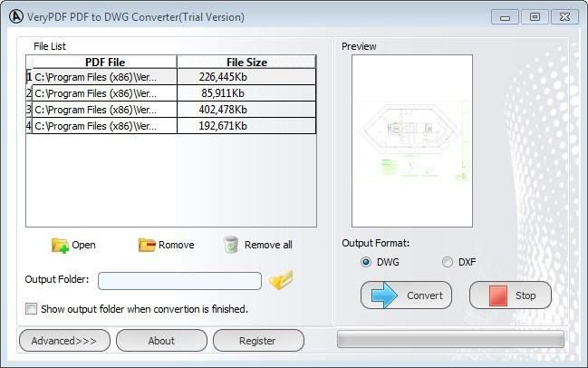Open the Register dialog
This screenshot has width=588, height=368.
258,341
